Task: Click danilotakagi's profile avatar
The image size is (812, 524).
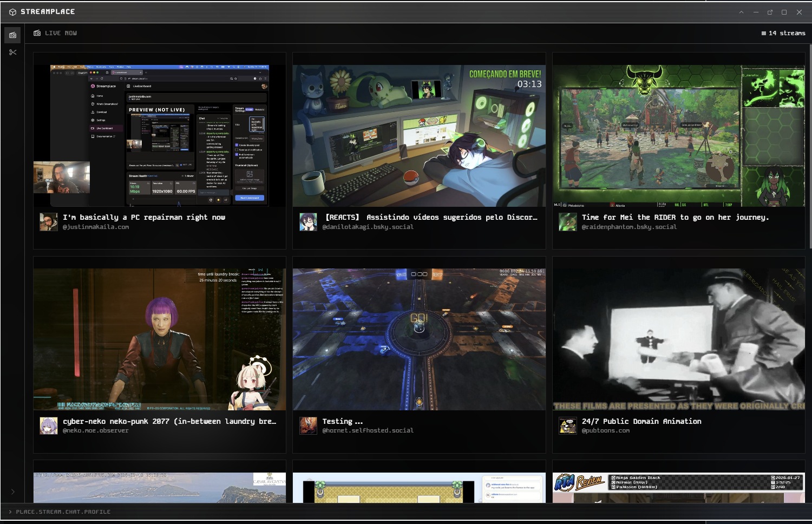Action: [x=308, y=222]
